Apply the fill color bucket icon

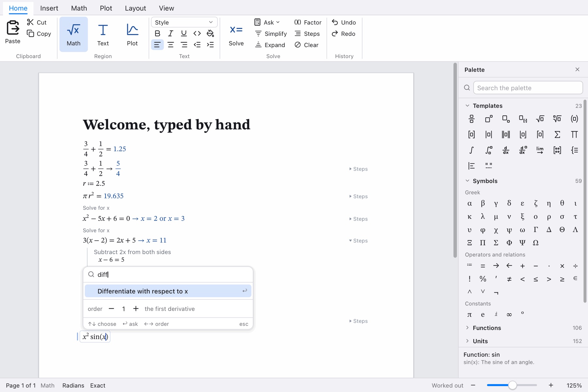click(x=210, y=33)
